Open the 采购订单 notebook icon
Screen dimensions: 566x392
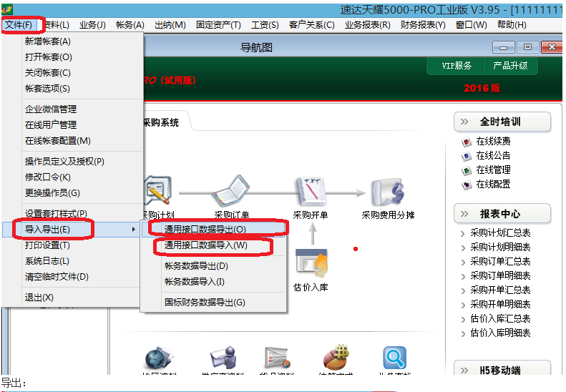(x=231, y=190)
